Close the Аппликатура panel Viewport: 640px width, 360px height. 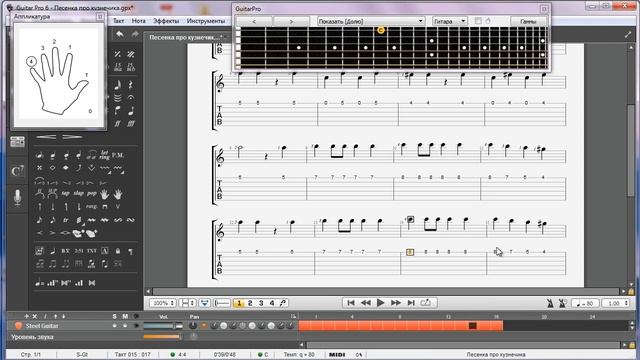100,16
